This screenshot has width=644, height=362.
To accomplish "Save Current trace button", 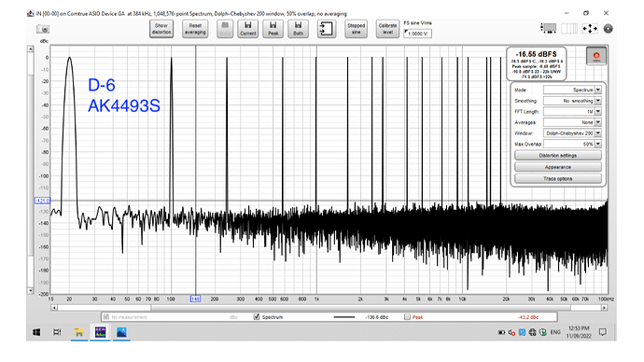I will (x=247, y=29).
